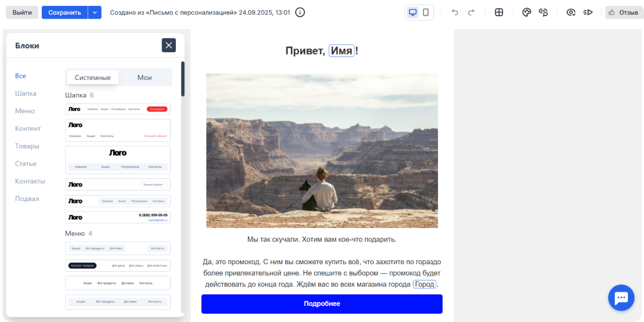Pick menu block with Каталог товаров pill

pos(118,266)
